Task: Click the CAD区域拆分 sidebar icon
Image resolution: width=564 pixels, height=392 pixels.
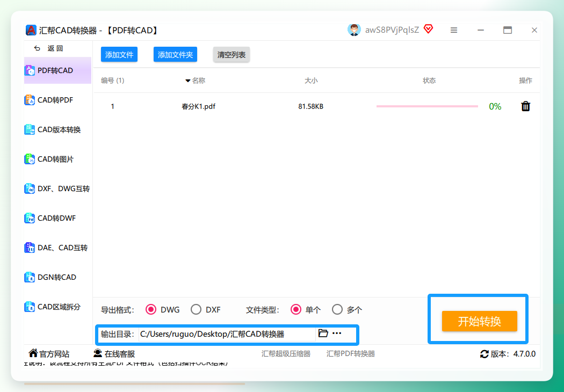Action: (x=30, y=307)
